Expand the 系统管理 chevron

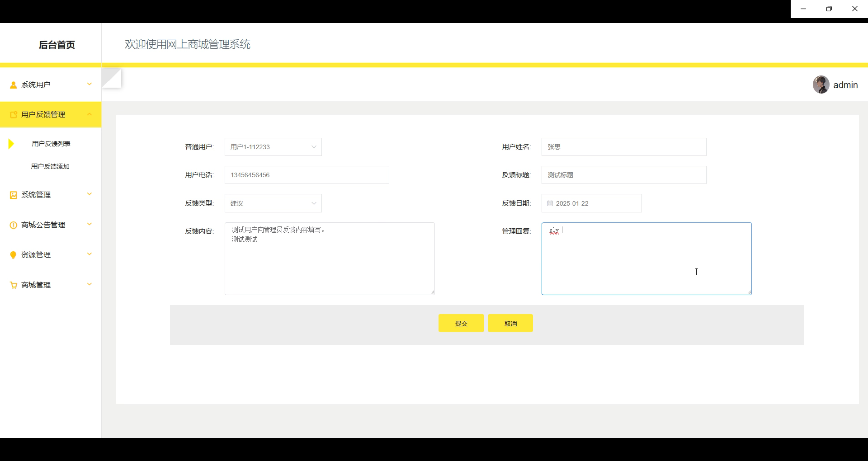click(90, 194)
